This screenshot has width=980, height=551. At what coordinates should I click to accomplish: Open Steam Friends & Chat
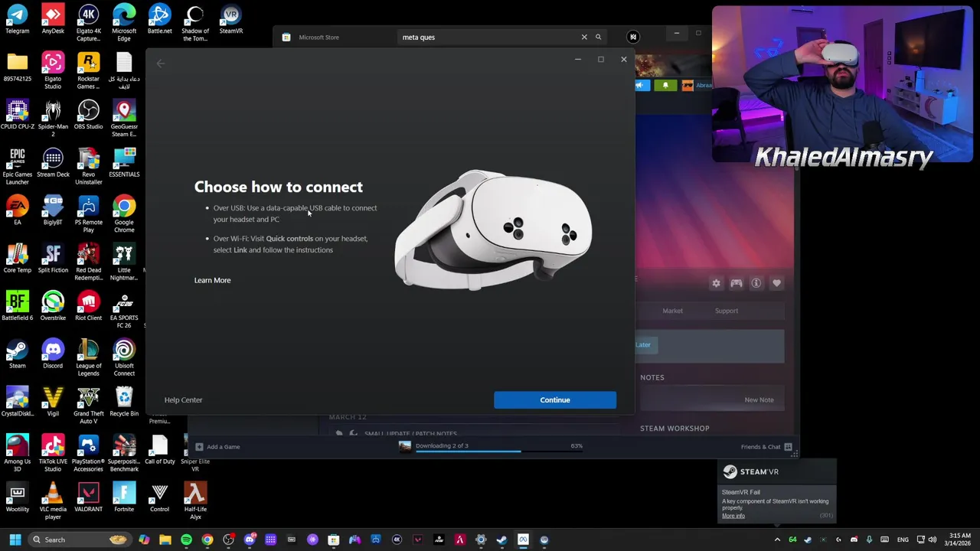(766, 447)
